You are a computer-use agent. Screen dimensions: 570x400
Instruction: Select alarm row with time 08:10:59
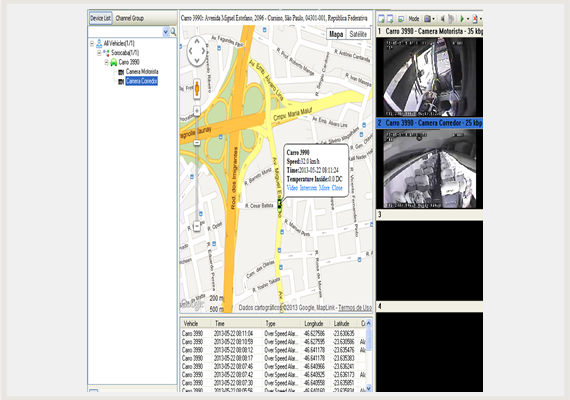273,342
